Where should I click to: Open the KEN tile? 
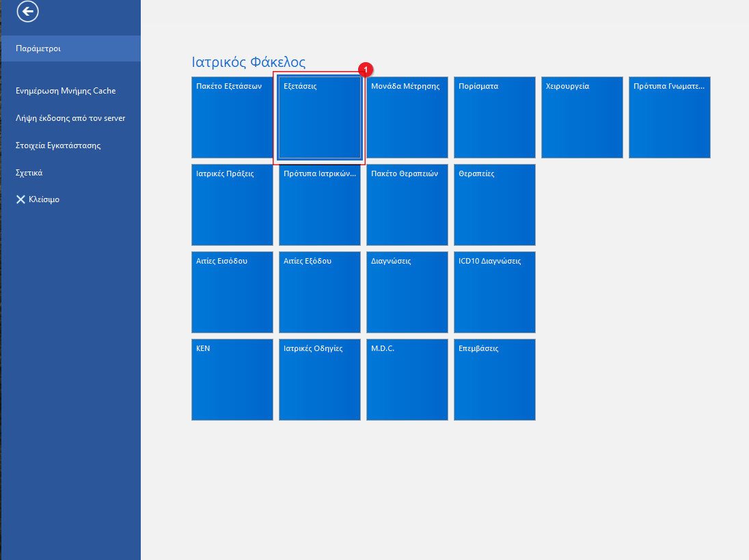point(232,380)
